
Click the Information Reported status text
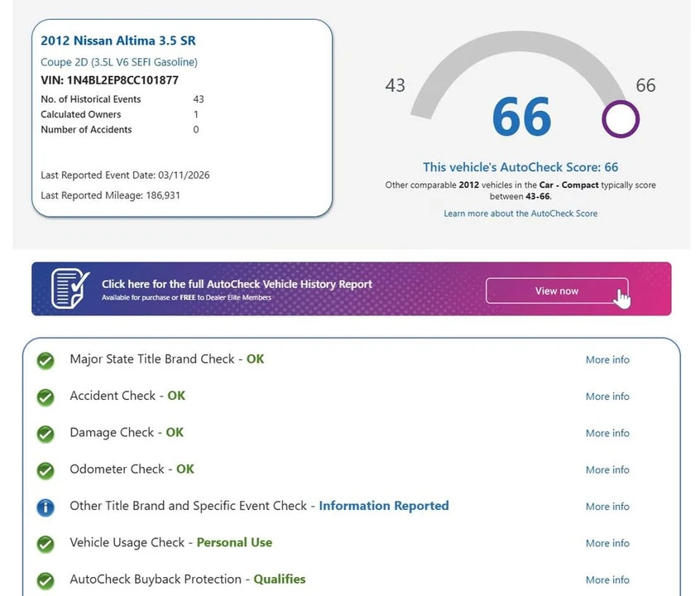click(384, 506)
